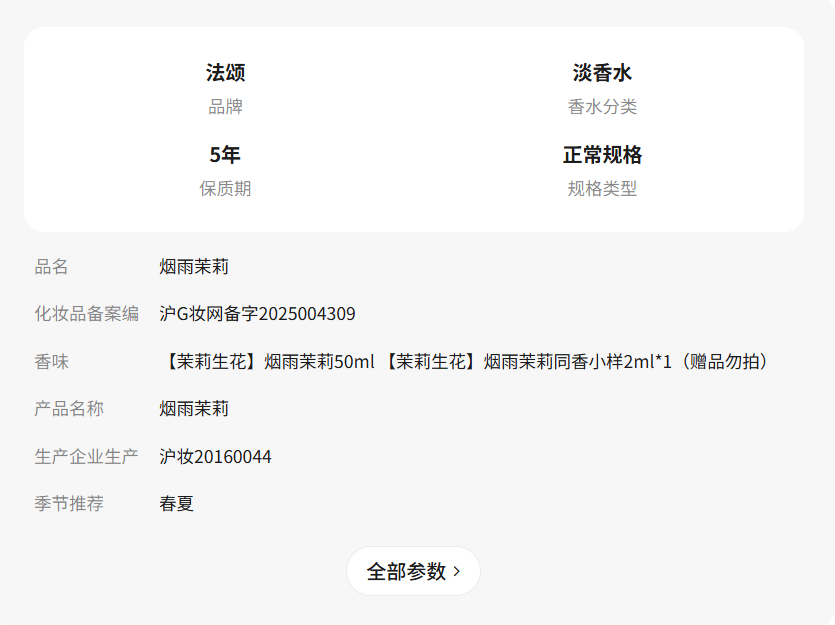Select the 5年 shelf life value

pos(225,155)
